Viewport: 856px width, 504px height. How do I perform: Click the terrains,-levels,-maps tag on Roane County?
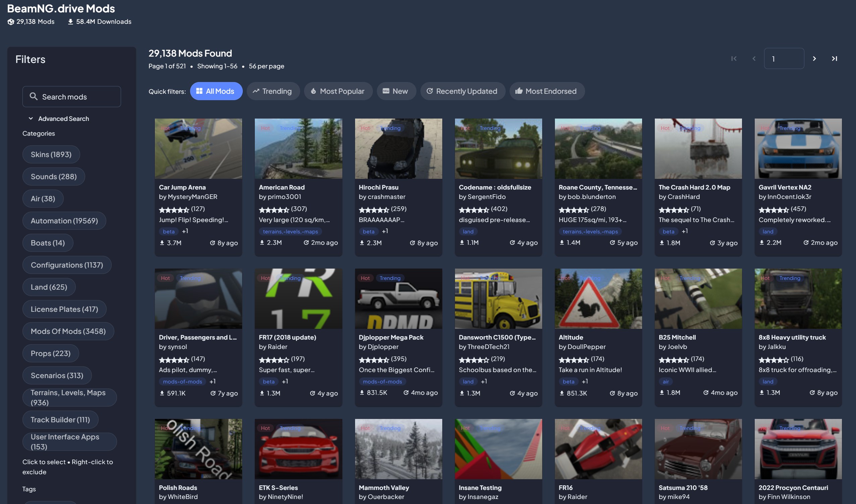[590, 232]
